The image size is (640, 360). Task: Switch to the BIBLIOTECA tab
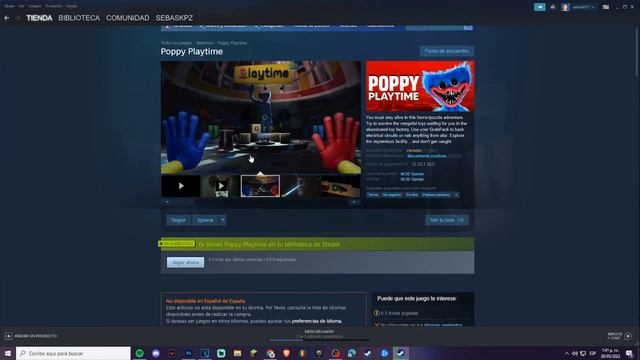pyautogui.click(x=79, y=18)
